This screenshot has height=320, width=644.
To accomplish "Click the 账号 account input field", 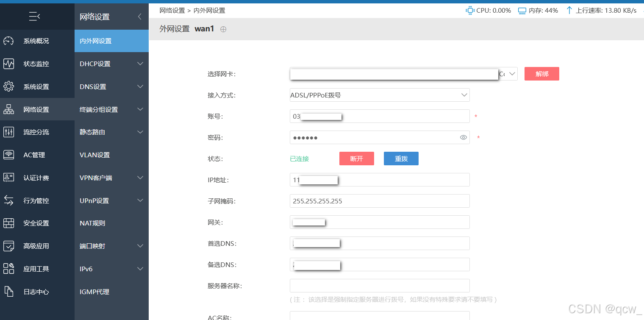I will tap(380, 116).
